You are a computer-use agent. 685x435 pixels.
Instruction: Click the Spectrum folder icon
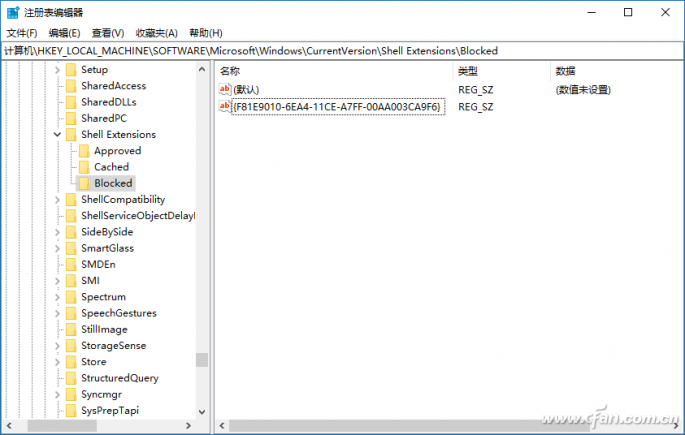pyautogui.click(x=71, y=297)
